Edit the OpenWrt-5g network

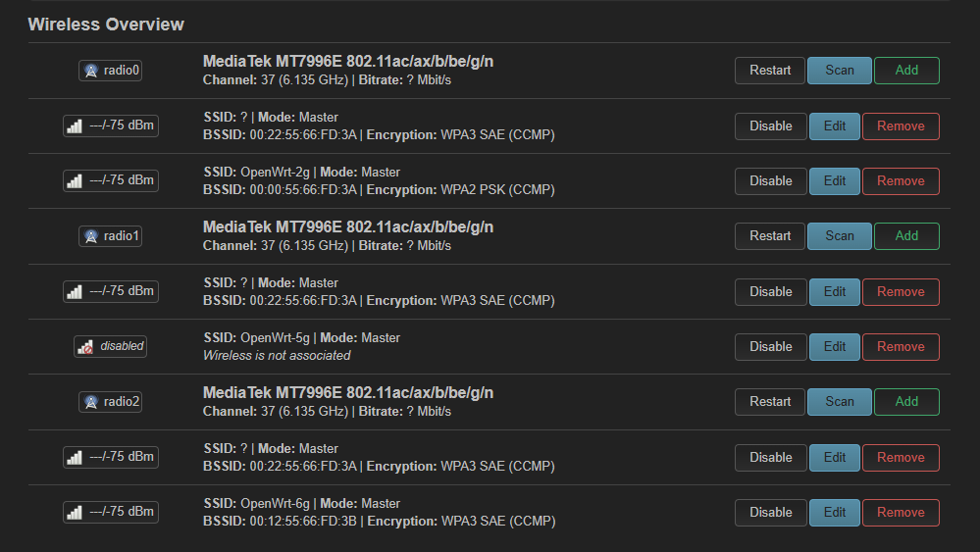835,346
